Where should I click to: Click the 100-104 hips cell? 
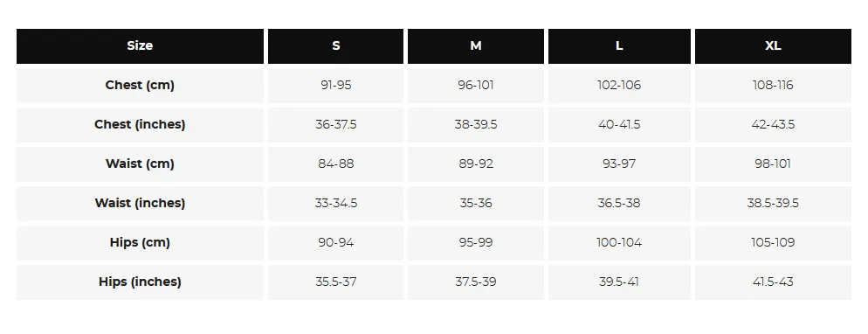tap(619, 242)
